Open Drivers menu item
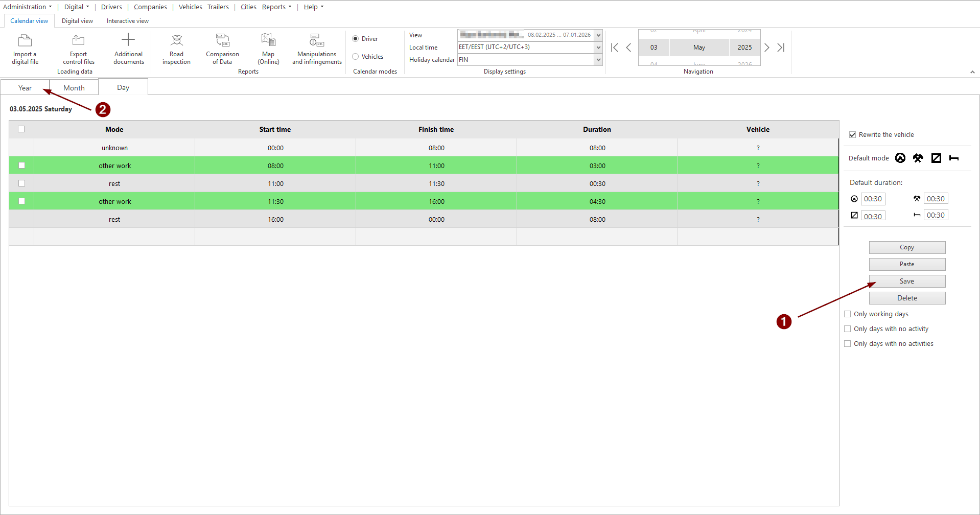The height and width of the screenshot is (515, 980). click(111, 7)
